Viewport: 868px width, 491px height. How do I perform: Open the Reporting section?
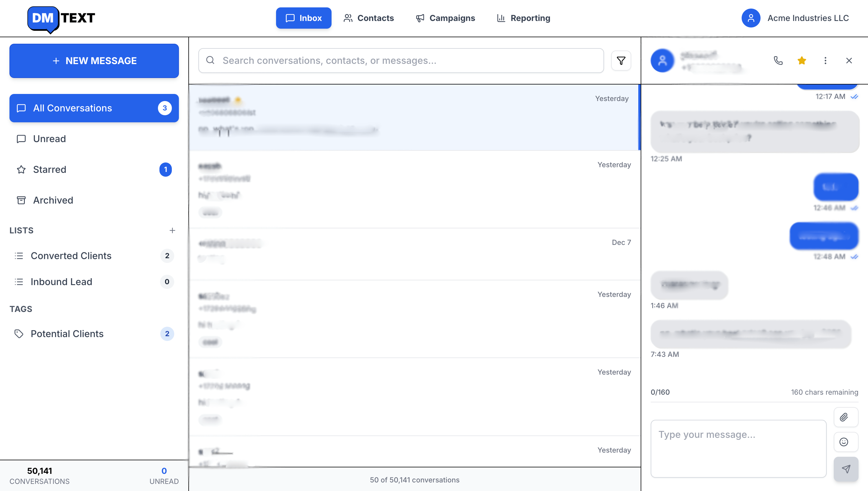click(523, 18)
